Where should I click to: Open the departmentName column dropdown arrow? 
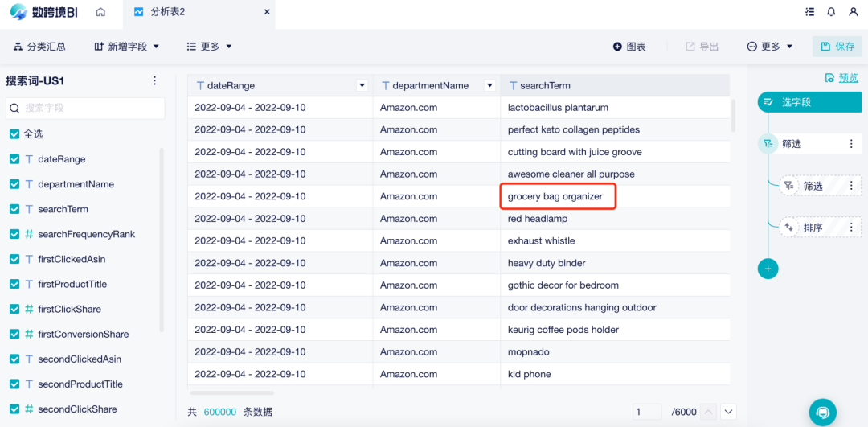tap(489, 85)
